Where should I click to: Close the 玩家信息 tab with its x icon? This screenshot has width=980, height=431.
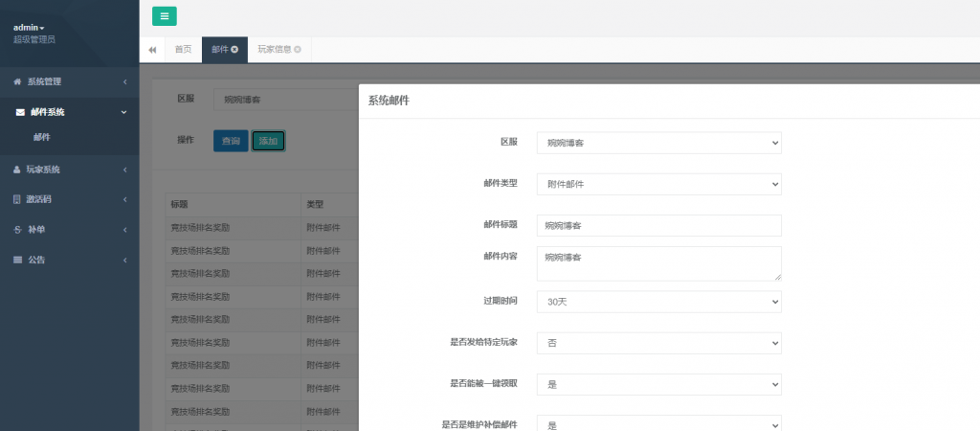pyautogui.click(x=298, y=50)
